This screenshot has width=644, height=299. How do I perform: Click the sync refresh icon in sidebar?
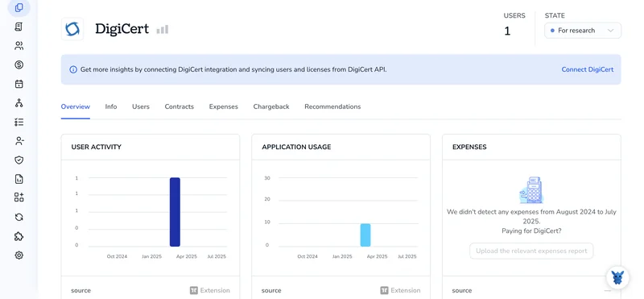point(19,217)
